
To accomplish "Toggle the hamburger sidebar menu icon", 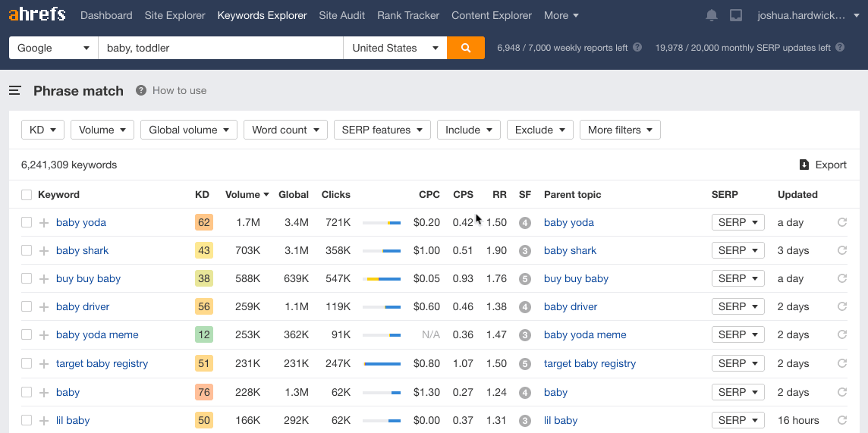I will [15, 91].
